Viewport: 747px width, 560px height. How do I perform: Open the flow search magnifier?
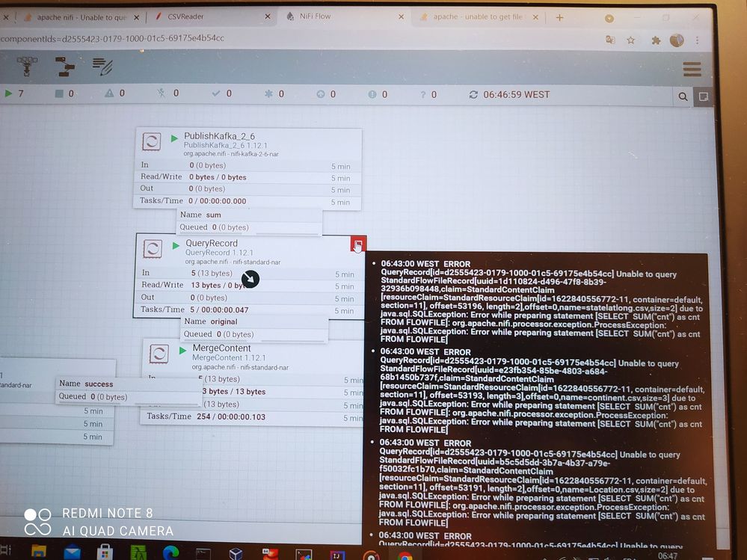coord(683,96)
